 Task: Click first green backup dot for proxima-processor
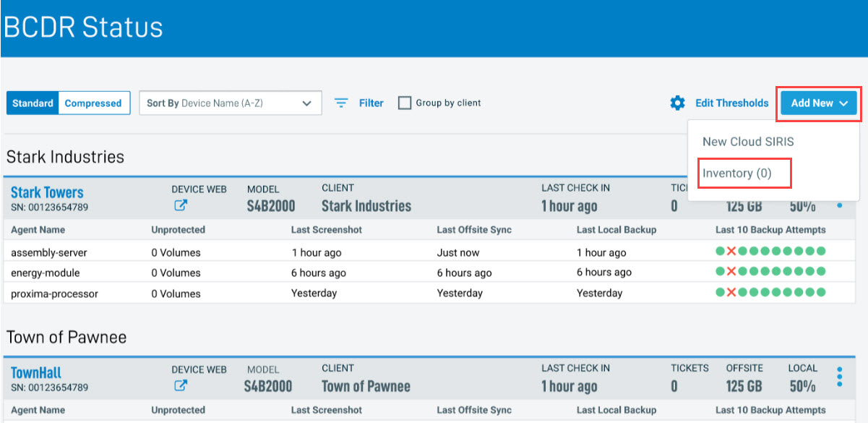click(720, 292)
